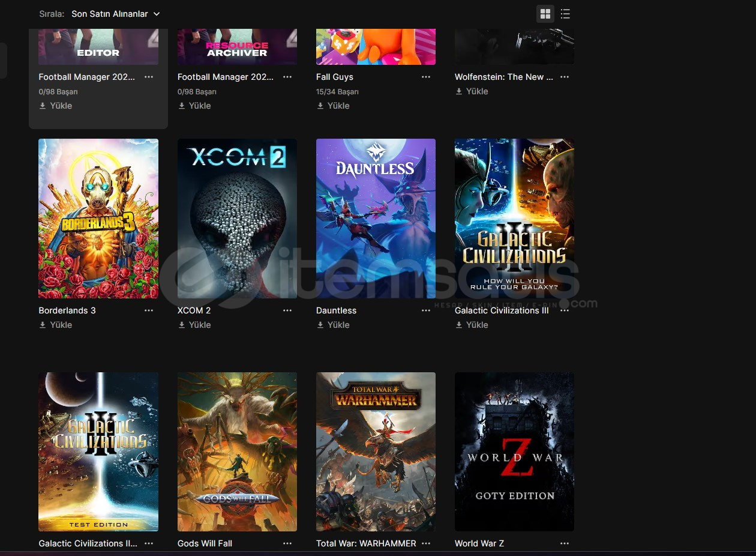Open the Gods Will Fall cover art

237,452
